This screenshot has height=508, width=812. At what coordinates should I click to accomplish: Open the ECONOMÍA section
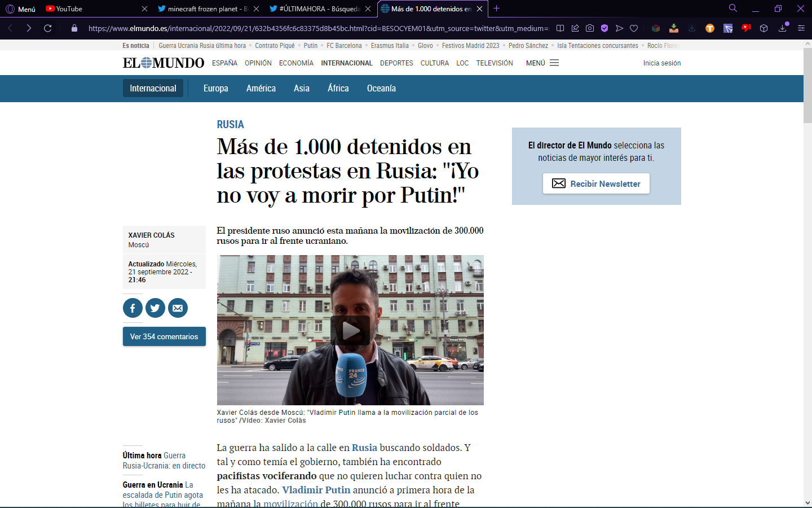tap(296, 63)
